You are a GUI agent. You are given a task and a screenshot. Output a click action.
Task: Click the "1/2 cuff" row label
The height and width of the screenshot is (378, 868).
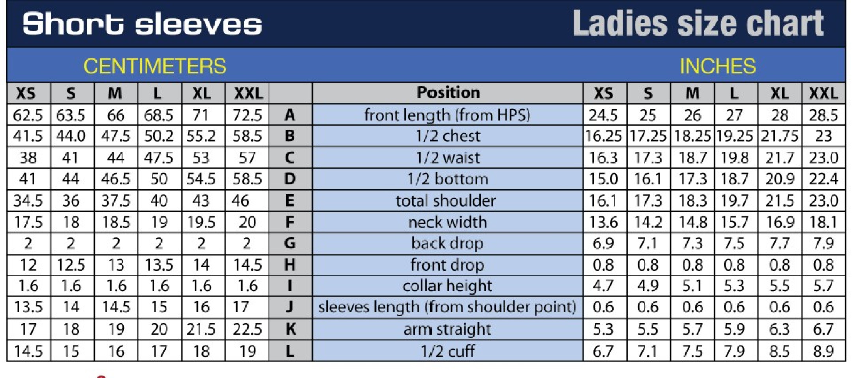coord(448,351)
